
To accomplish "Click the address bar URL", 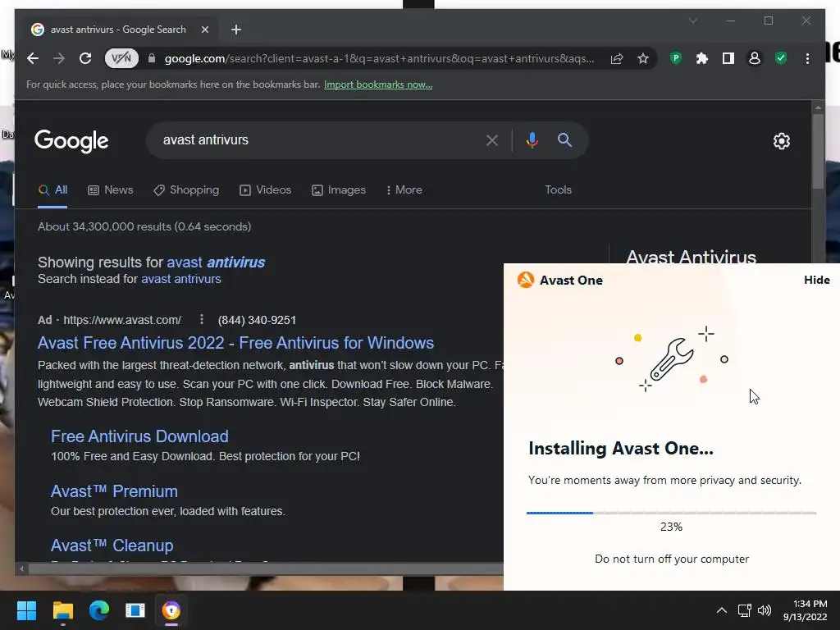I will click(379, 58).
